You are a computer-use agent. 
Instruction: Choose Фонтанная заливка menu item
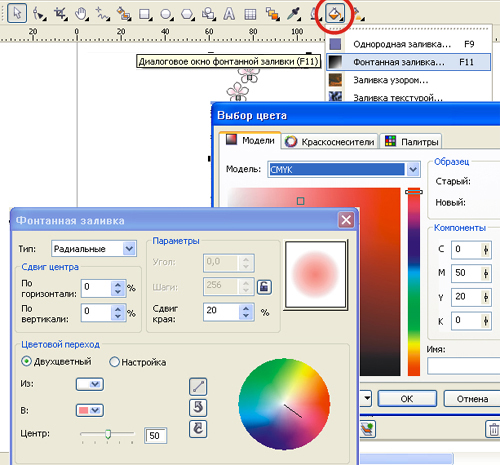pyautogui.click(x=408, y=62)
